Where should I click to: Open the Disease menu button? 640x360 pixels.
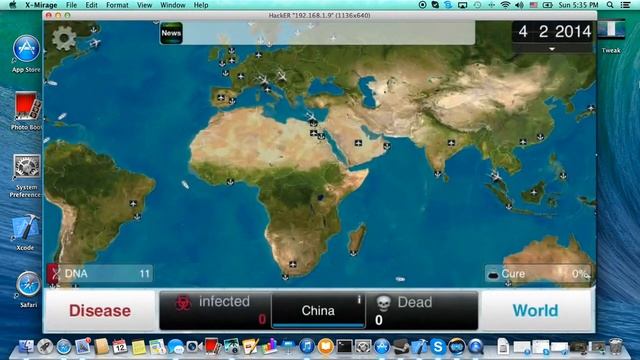pos(100,311)
